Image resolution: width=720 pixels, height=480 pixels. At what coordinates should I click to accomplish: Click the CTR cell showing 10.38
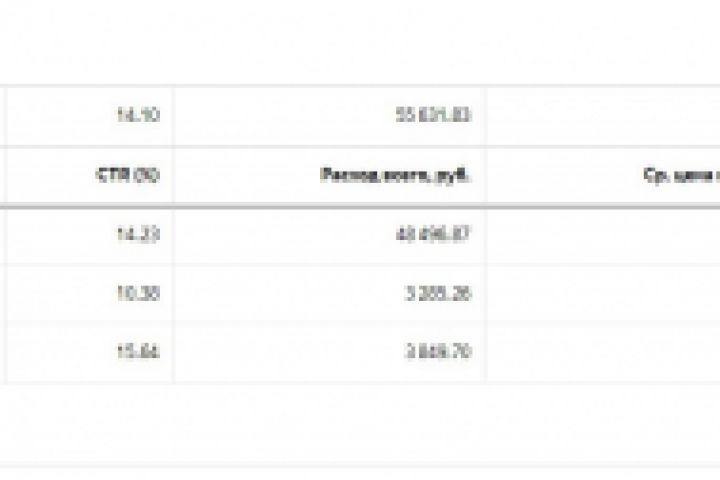[x=139, y=294]
